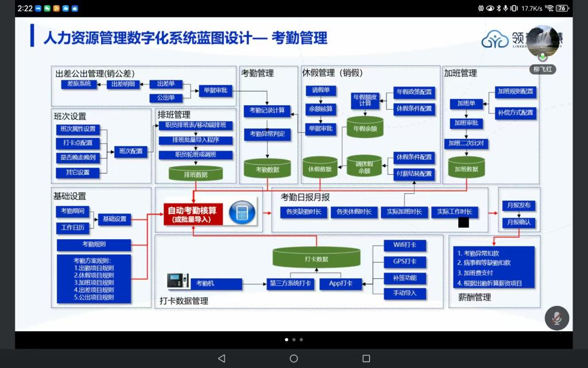This screenshot has height=368, width=588.
Task: Switch to the third page indicator dot
Action: [301, 339]
